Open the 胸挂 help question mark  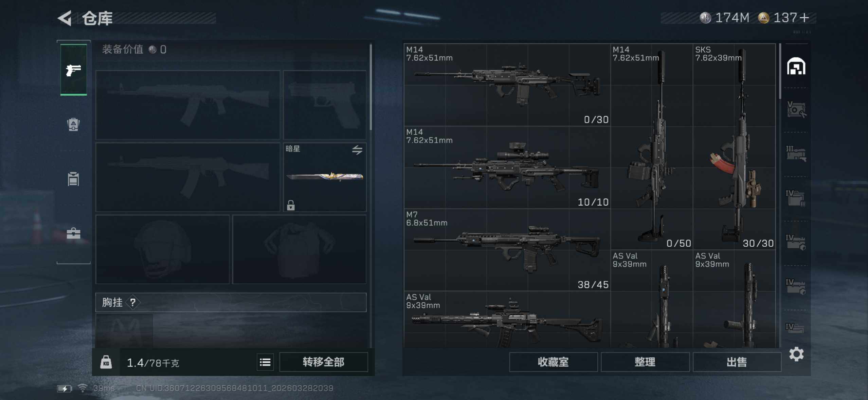point(133,302)
